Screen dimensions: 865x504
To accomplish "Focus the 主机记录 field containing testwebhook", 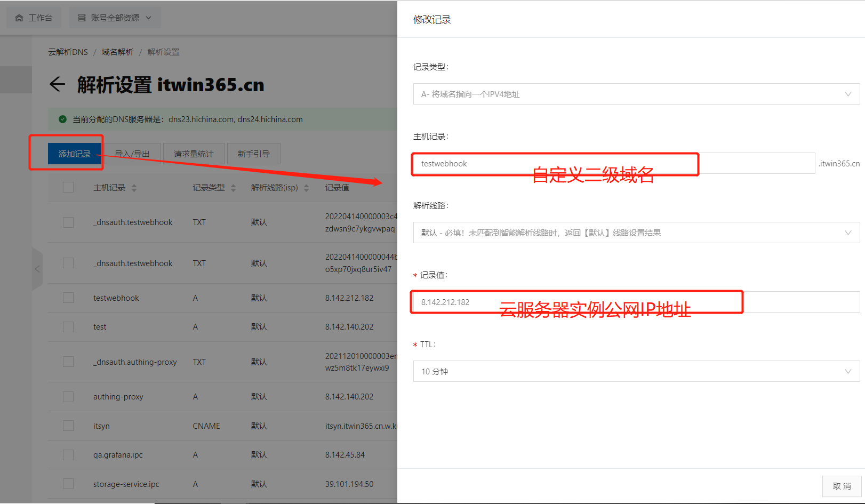I will [614, 163].
